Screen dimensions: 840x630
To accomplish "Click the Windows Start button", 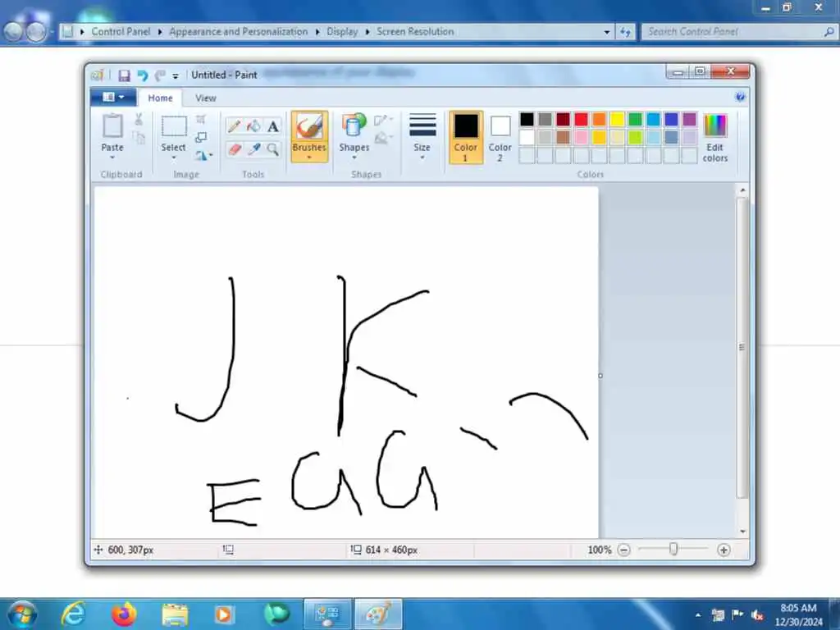I will (x=23, y=614).
